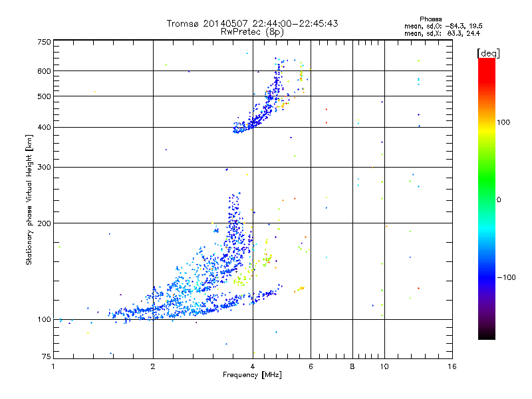Click the x-axis tick label '2'
This screenshot has height=399, width=532.
pos(153,366)
